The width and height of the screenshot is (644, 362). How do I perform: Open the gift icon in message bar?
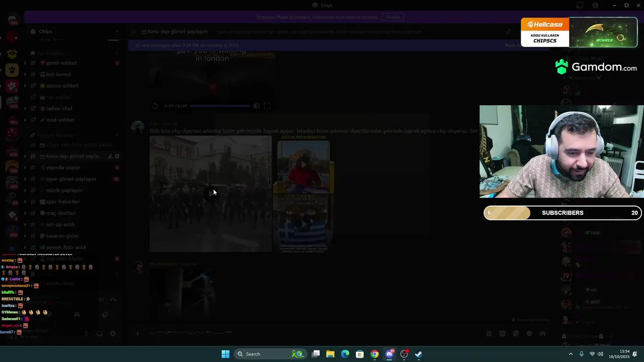pos(489,333)
